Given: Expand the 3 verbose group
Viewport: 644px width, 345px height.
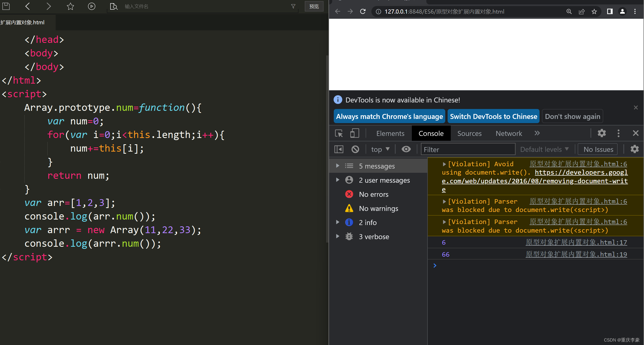Looking at the screenshot, I should click(337, 237).
